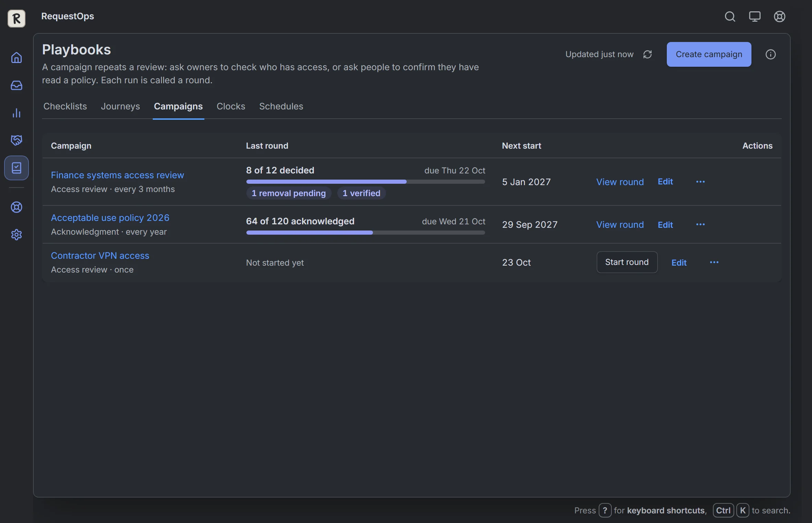Open the Home sidebar icon

point(17,57)
